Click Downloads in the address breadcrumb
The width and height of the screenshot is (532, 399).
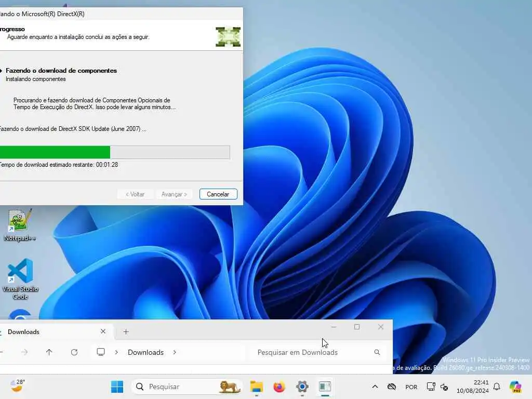(x=145, y=352)
